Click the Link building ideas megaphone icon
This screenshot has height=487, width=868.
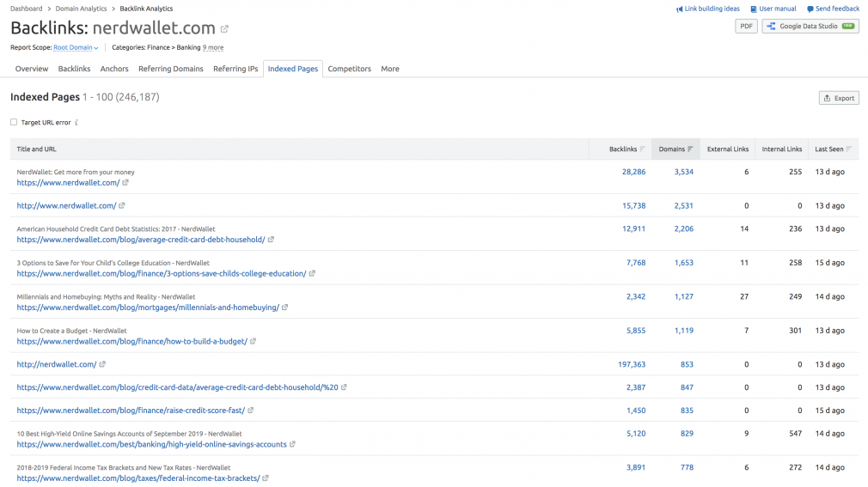tap(679, 9)
